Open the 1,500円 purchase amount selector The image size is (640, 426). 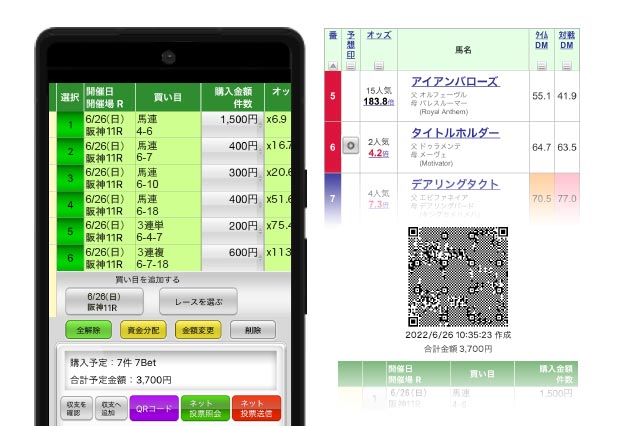tap(232, 119)
